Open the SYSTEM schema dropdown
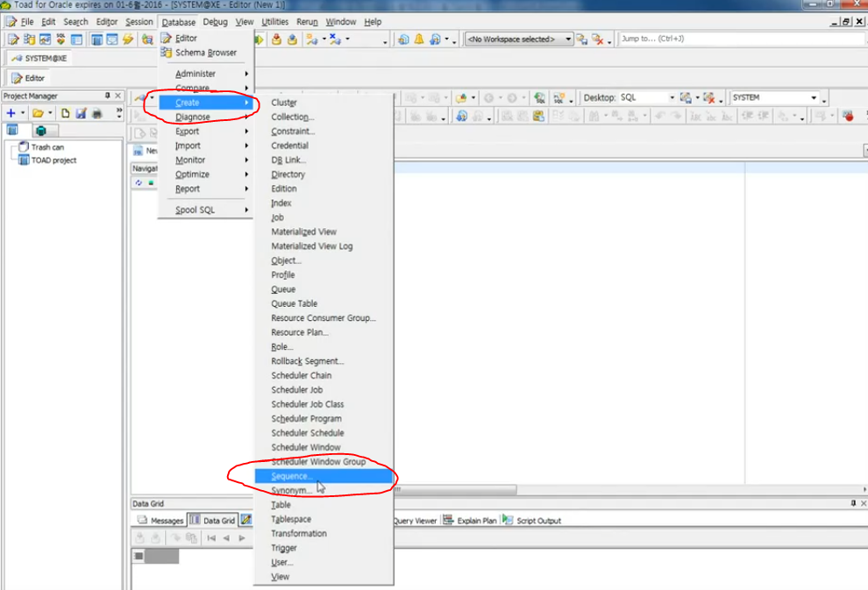The image size is (868, 590). point(814,98)
